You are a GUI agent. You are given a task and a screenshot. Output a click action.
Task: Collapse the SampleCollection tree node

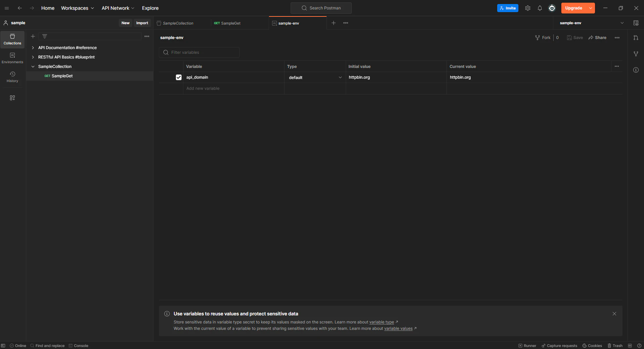tap(33, 67)
